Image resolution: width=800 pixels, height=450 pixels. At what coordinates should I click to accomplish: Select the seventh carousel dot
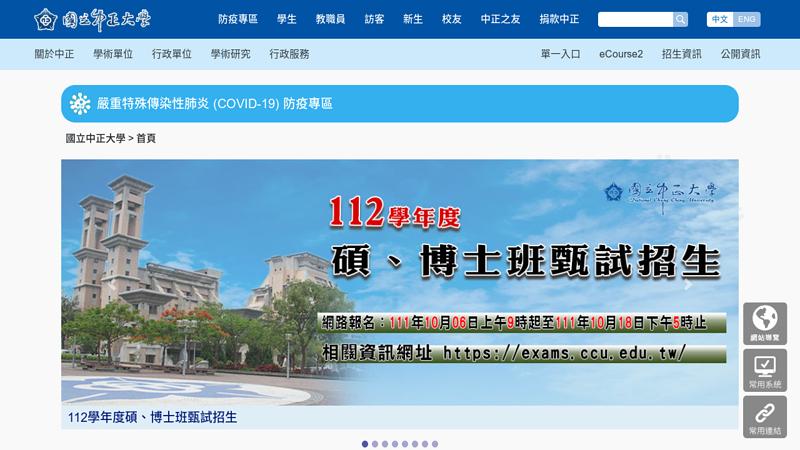[x=424, y=444]
